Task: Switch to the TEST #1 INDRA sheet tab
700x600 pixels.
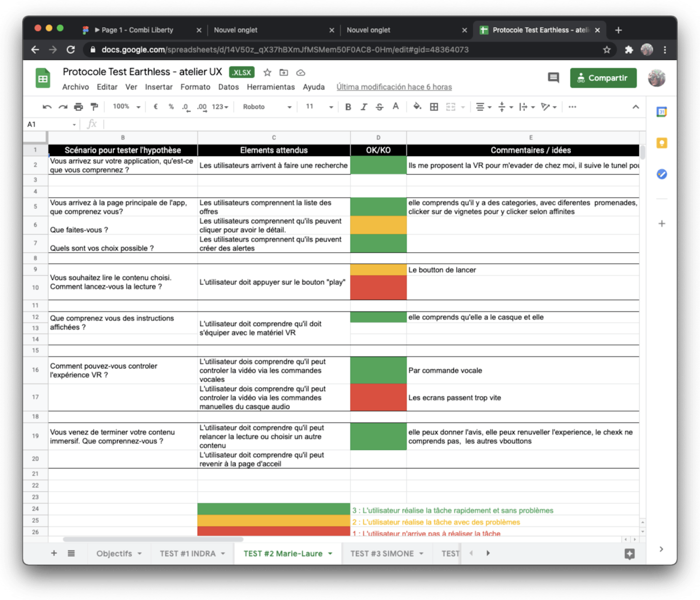Action: point(187,553)
